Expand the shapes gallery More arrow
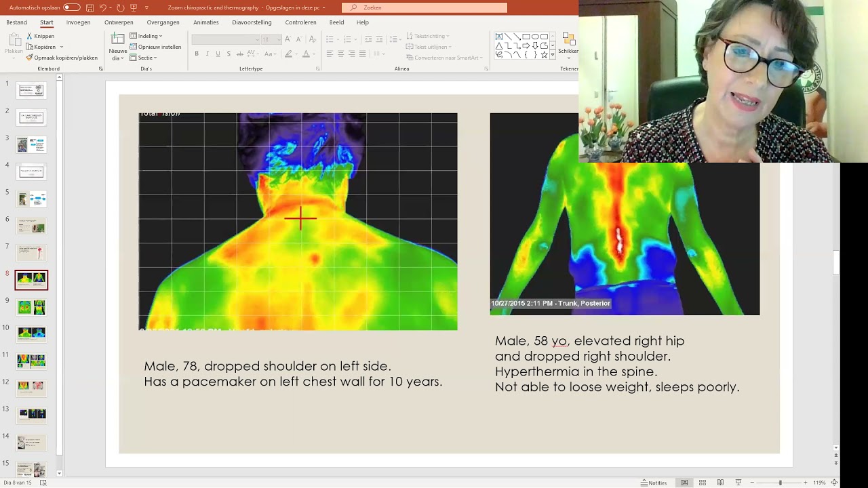The image size is (868, 488). 553,54
